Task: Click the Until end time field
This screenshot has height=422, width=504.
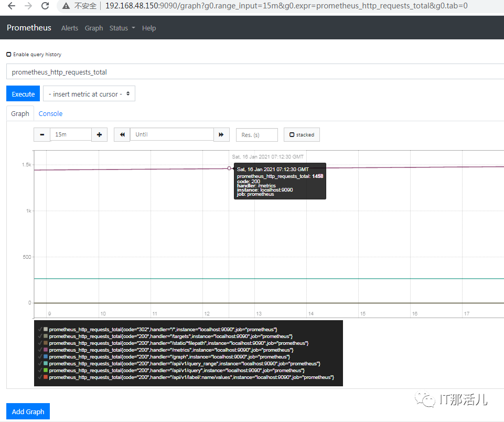Action: [171, 134]
